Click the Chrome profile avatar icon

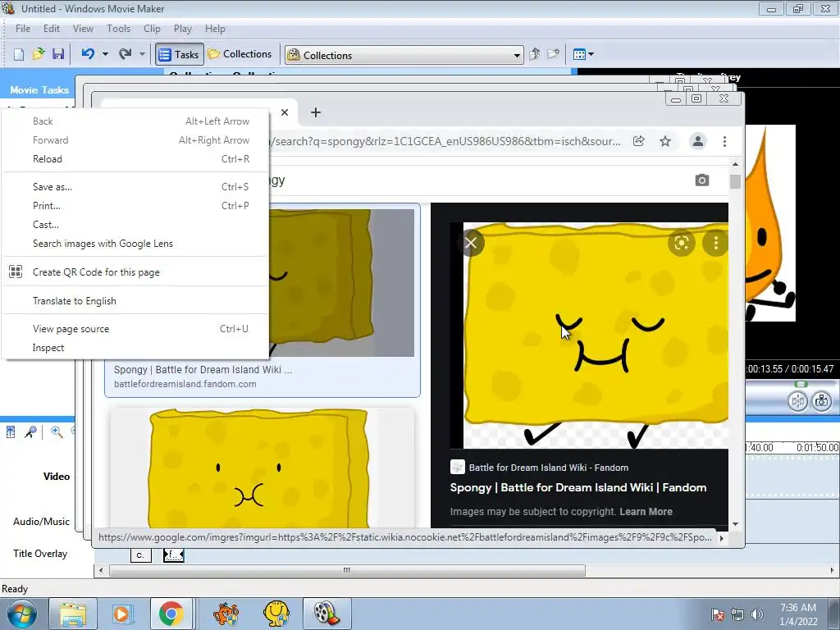697,141
